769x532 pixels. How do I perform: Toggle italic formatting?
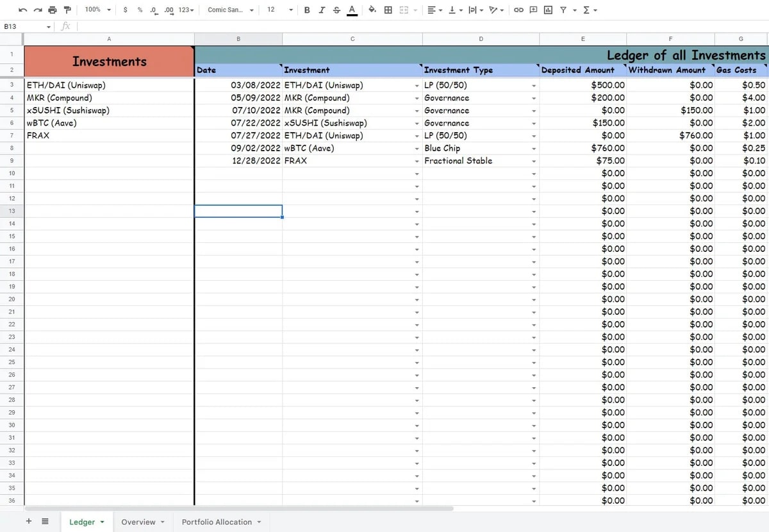tap(322, 10)
